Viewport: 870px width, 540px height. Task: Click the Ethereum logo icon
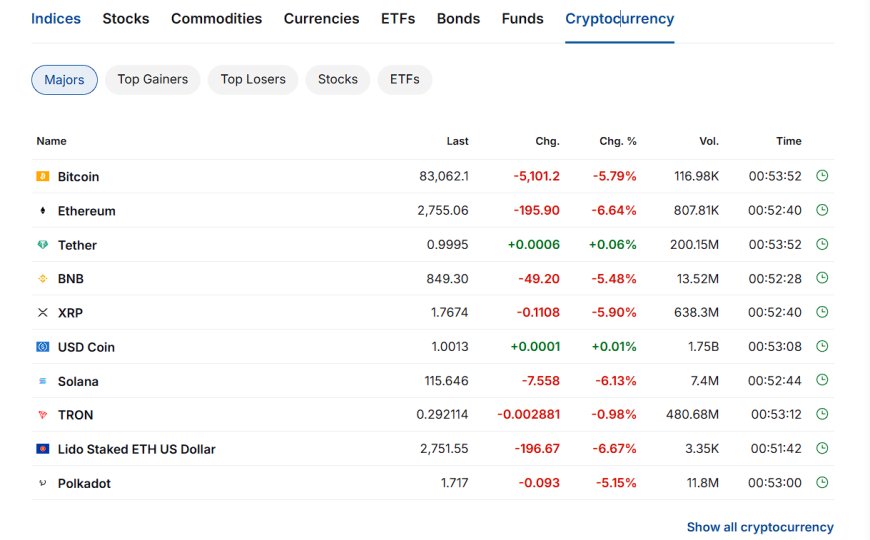43,210
